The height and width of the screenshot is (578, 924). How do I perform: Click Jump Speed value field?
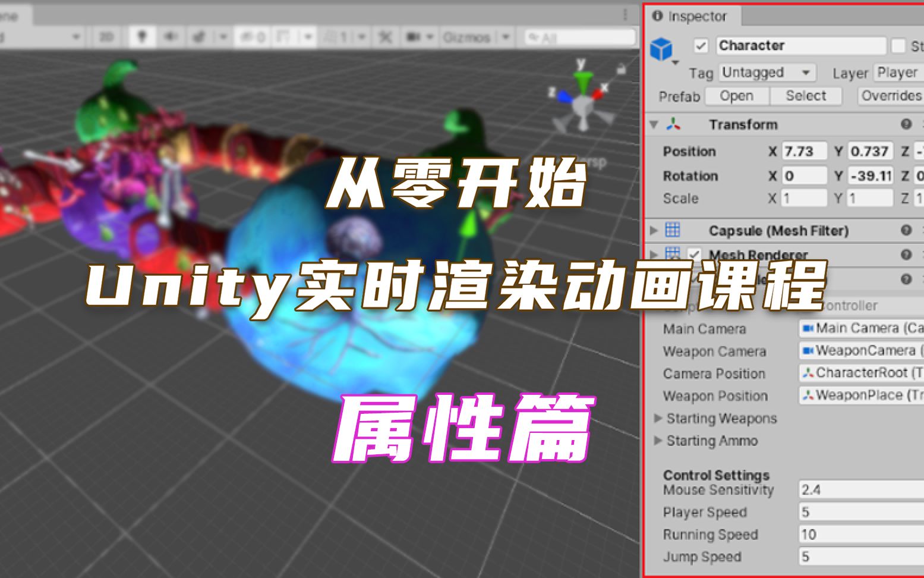coord(861,557)
